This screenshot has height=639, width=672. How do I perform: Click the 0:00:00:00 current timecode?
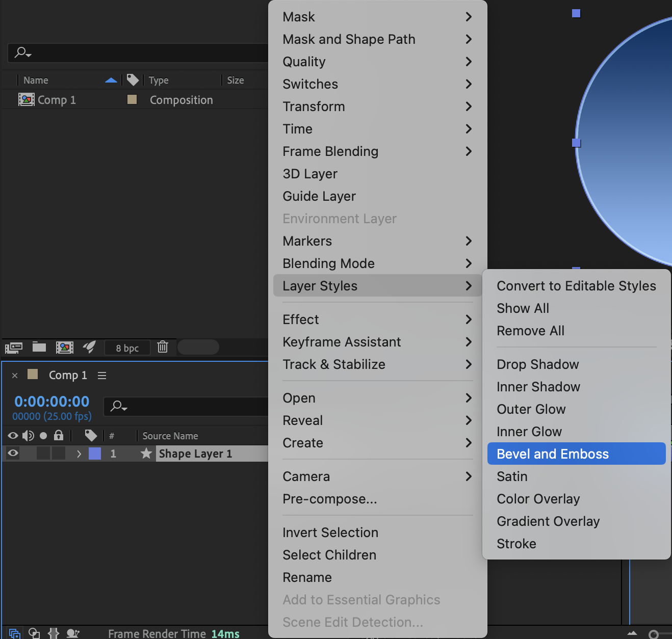click(x=52, y=402)
